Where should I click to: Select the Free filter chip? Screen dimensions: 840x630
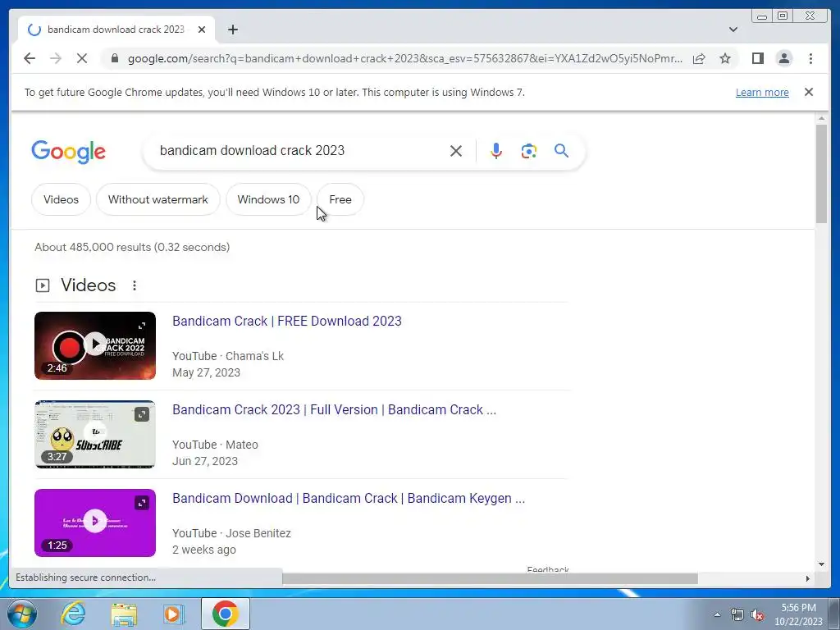coord(340,199)
